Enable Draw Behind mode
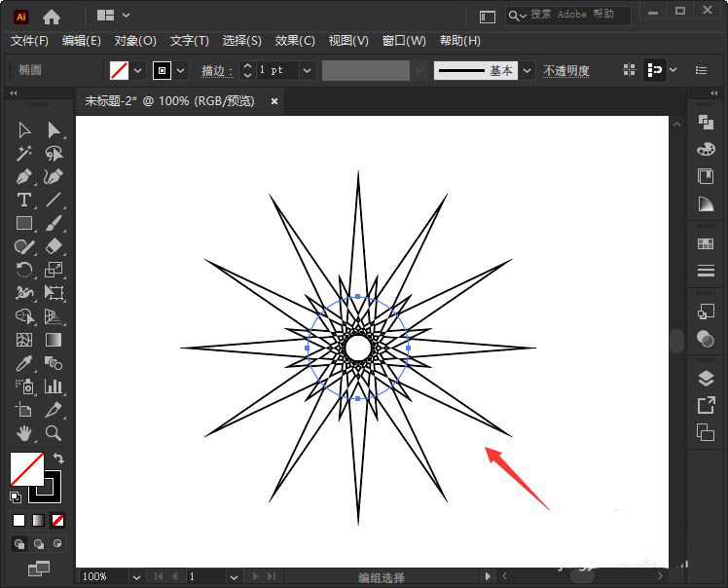Image resolution: width=728 pixels, height=588 pixels. 39,544
